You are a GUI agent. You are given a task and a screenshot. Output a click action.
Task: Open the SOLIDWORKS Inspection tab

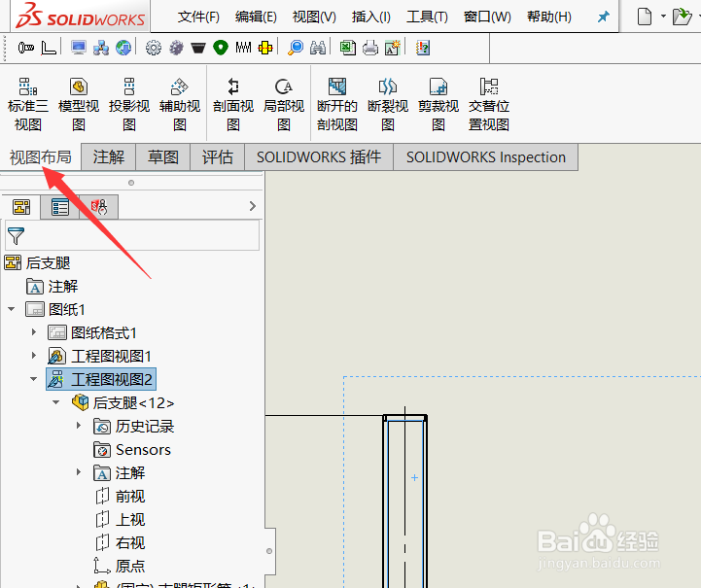[x=485, y=157]
